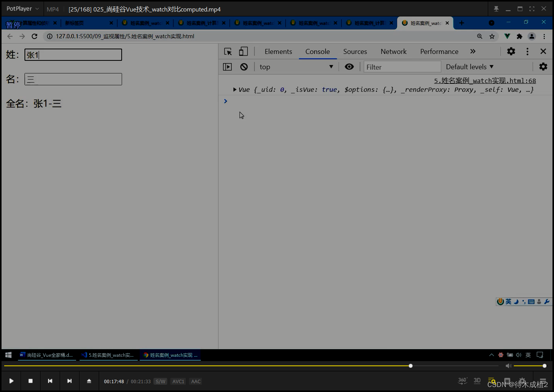Open the notification center icon in the tray

point(540,355)
